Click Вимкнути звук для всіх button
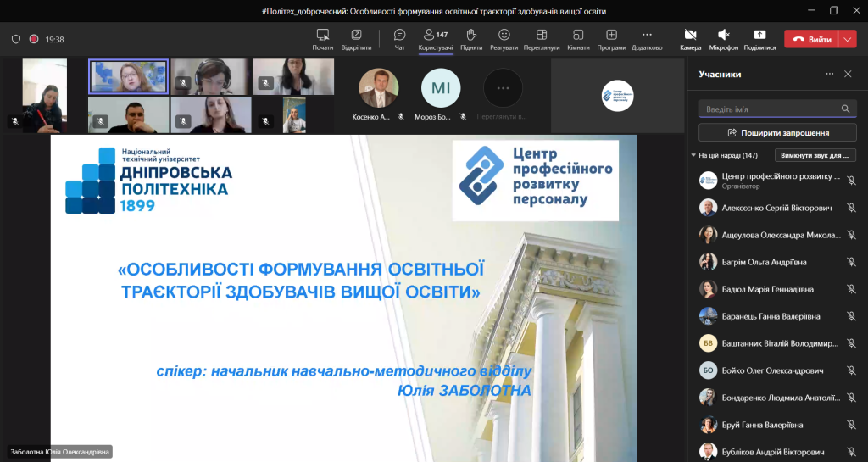This screenshot has height=462, width=868. (x=815, y=155)
